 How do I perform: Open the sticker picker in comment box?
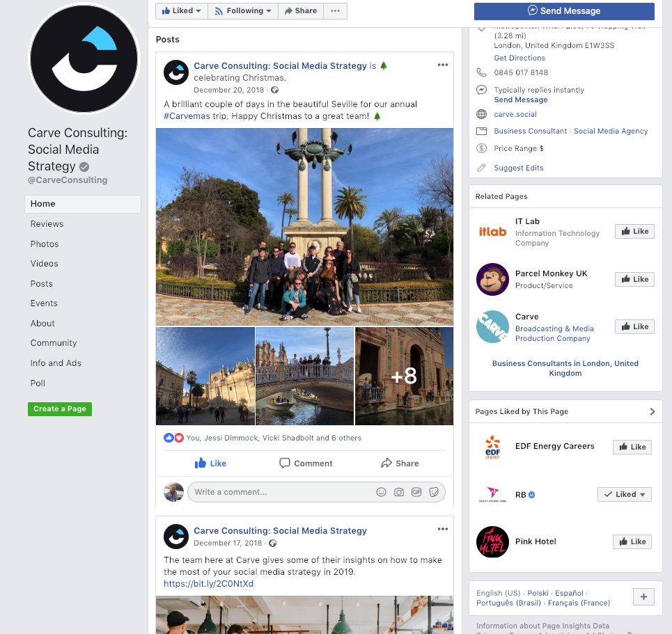coord(434,492)
